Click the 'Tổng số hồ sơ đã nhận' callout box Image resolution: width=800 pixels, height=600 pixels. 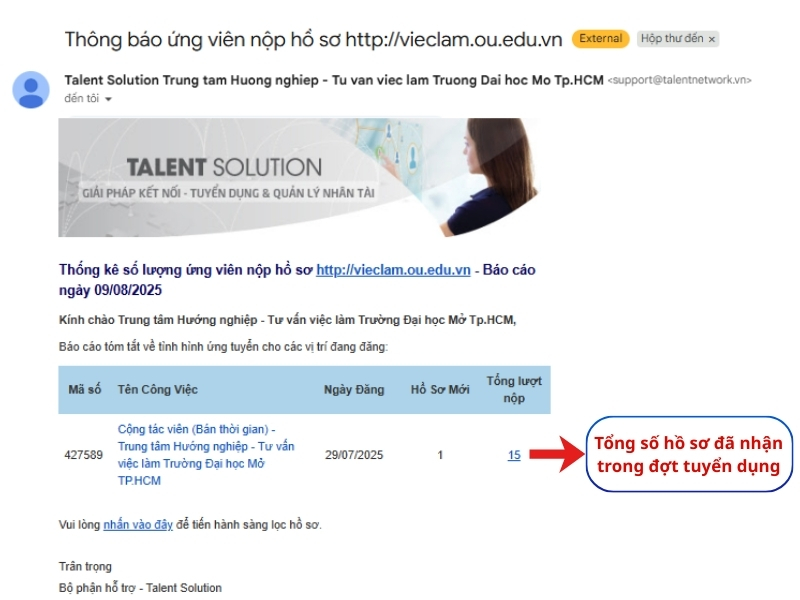[x=688, y=455]
